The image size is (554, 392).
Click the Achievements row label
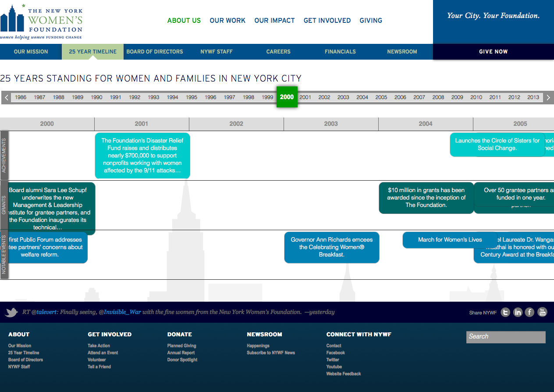click(4, 155)
